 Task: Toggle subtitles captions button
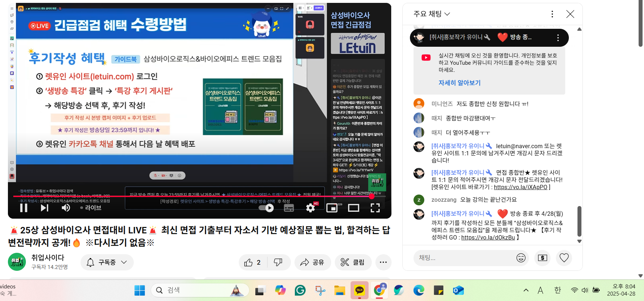coord(289,208)
